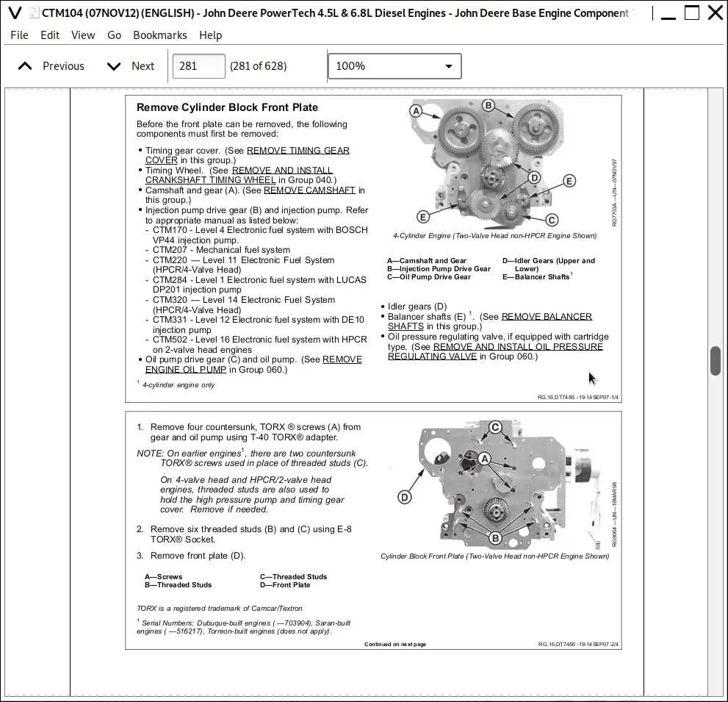Click the legend entry 'D—Front Plate'
This screenshot has width=728, height=702.
click(x=285, y=585)
